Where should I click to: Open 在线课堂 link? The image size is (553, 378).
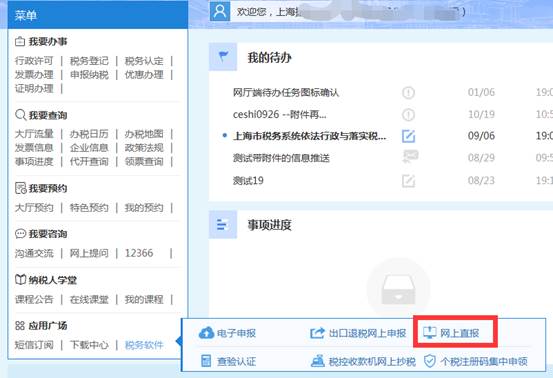coord(89,299)
